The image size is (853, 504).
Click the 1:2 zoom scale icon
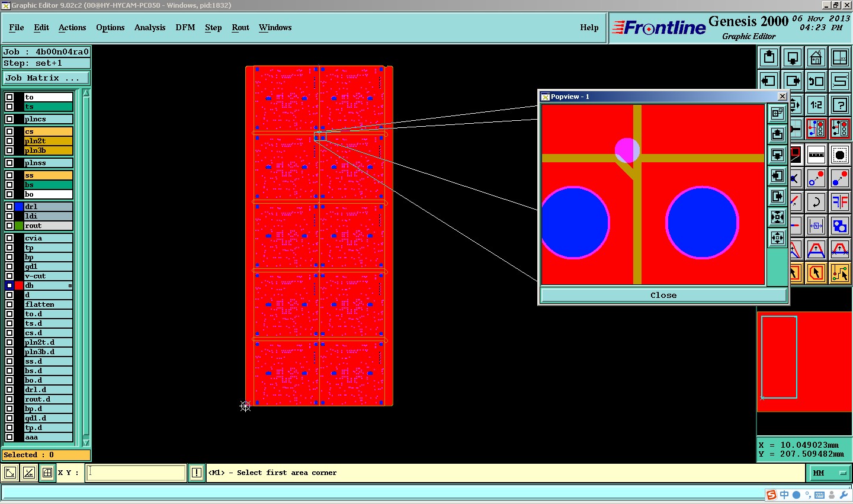coord(816,105)
